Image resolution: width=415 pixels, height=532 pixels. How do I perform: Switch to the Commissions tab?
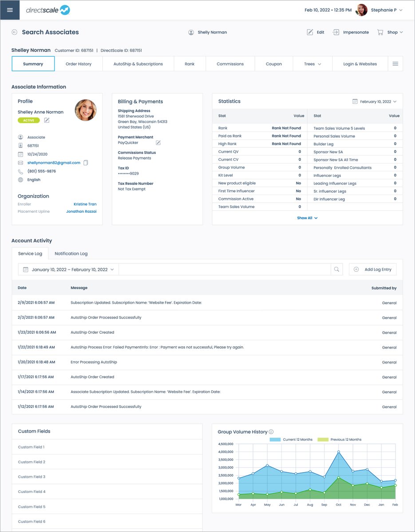230,64
